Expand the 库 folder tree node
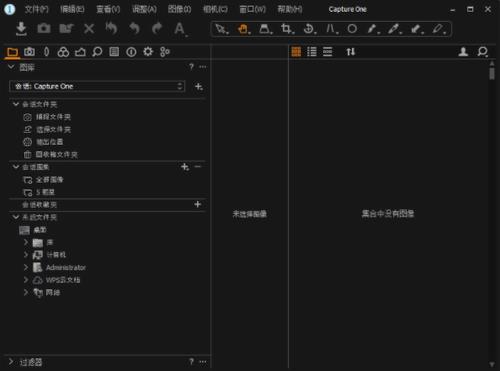This screenshot has width=500, height=371. [26, 242]
